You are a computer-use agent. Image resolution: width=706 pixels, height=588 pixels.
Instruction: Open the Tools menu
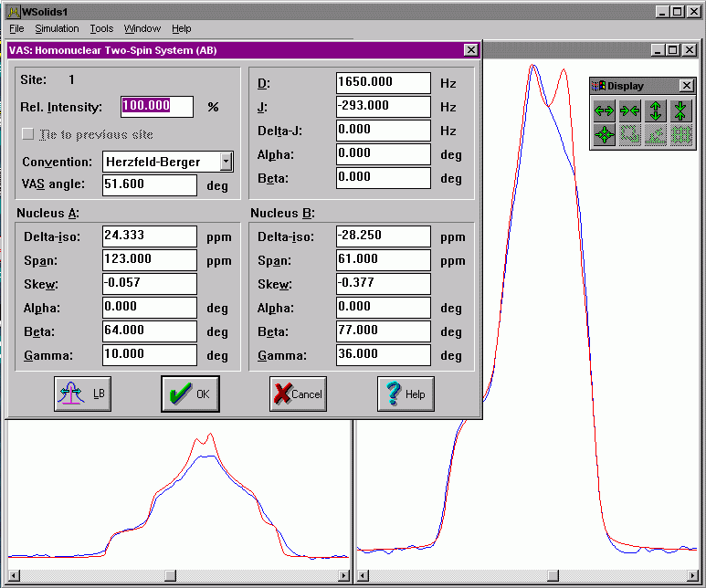pos(101,29)
